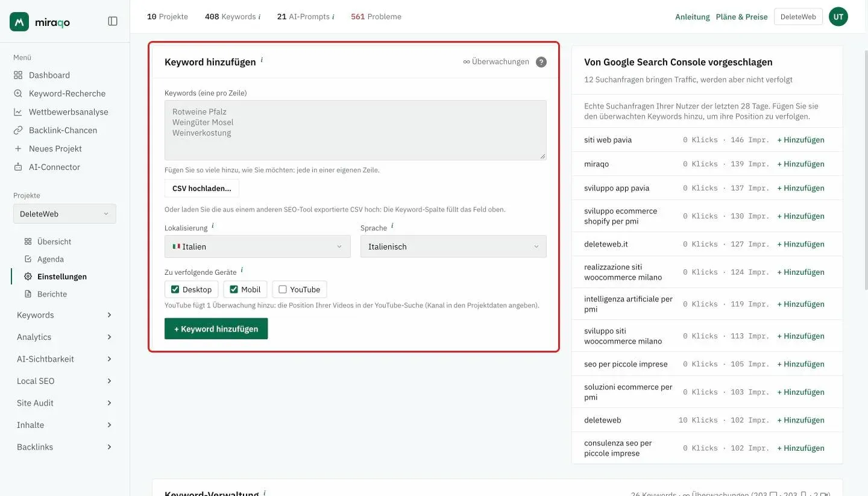
Task: Click the Einstellungen gear icon
Action: 28,277
